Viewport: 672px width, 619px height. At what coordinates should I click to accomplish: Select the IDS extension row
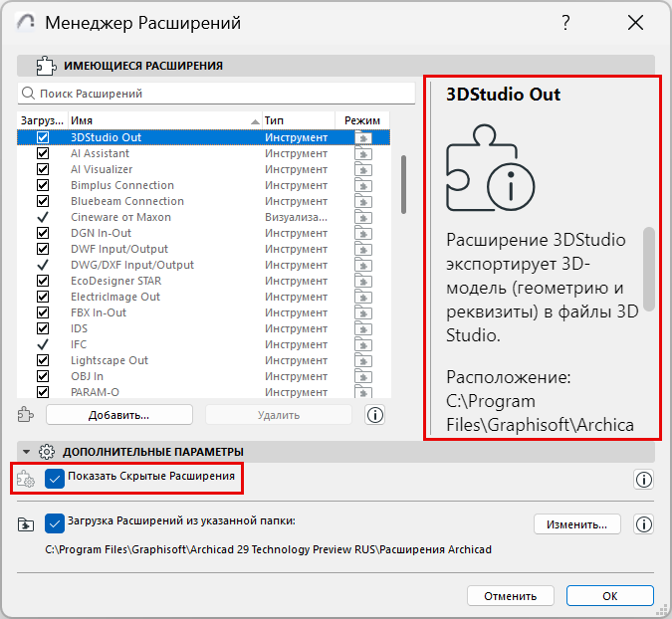coord(203,328)
